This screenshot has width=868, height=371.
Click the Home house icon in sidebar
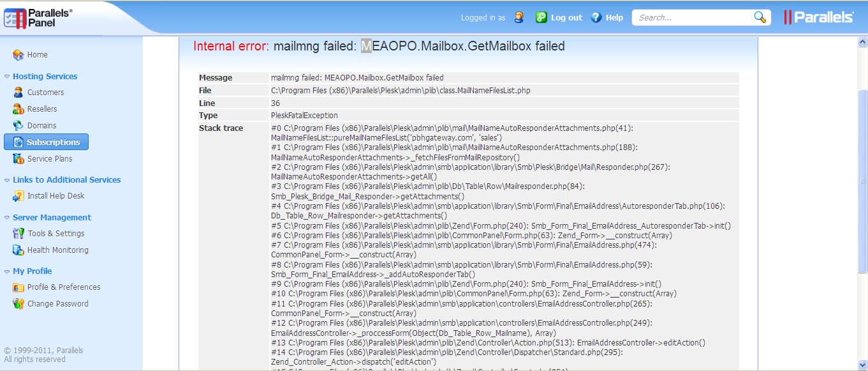pos(18,55)
